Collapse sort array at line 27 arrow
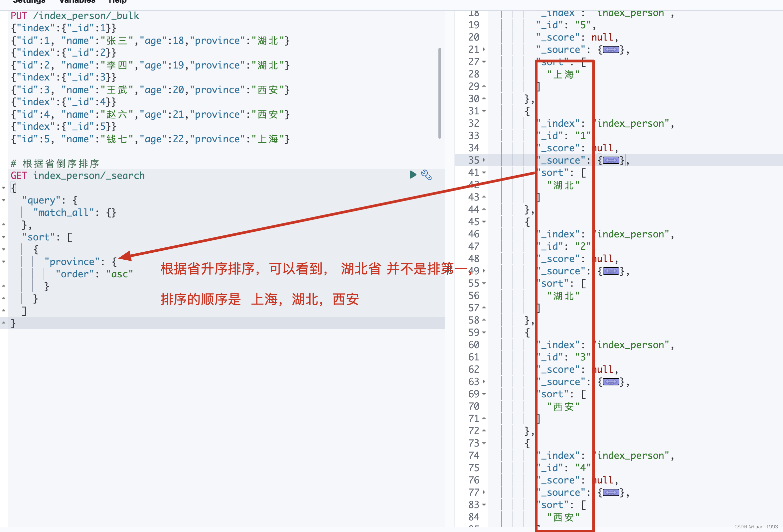Screen dimensions: 783x532 pos(484,62)
